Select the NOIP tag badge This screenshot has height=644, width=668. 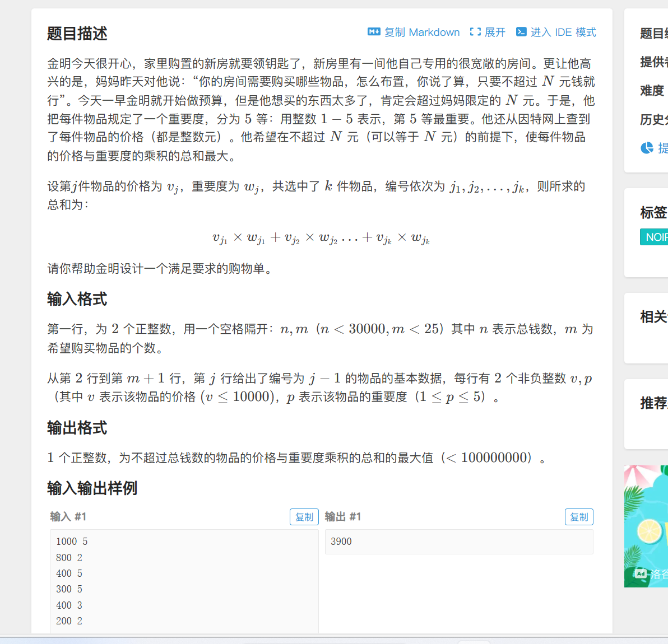[x=654, y=237]
